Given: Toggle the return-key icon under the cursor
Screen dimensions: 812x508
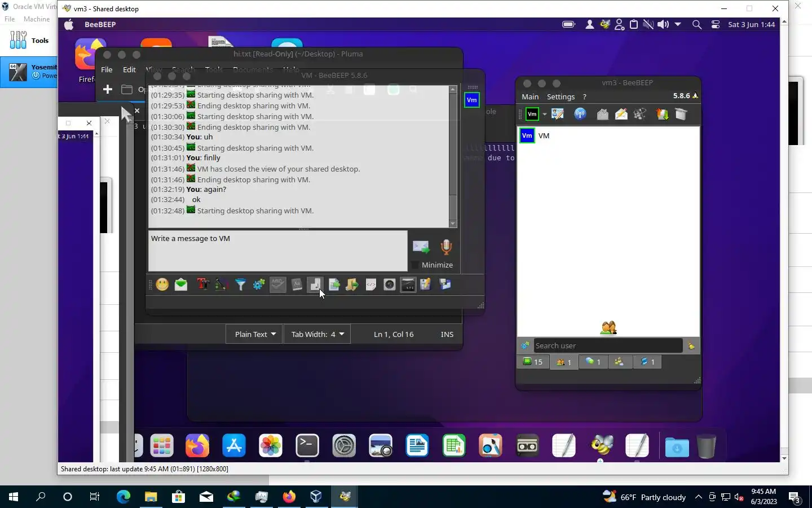Looking at the screenshot, I should pos(315,284).
